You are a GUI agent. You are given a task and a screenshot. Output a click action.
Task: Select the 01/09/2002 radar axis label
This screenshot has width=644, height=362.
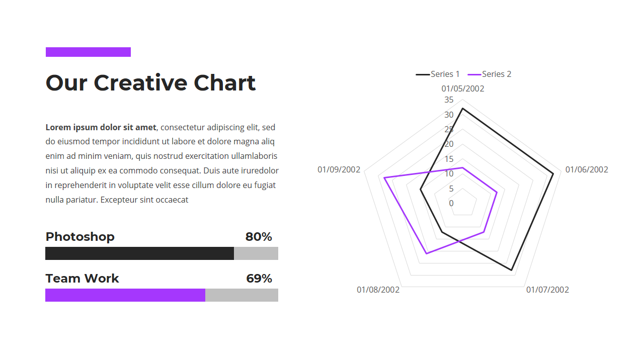pos(339,169)
